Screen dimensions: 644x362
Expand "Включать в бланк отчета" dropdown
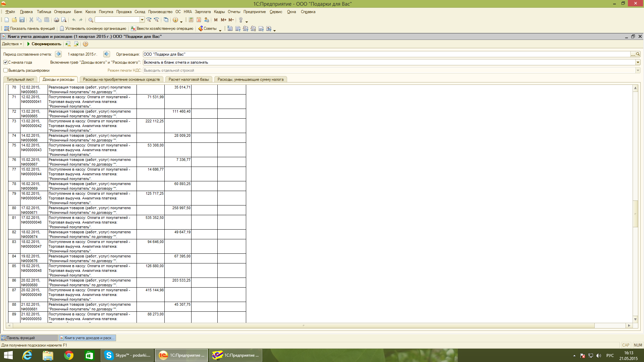[x=638, y=62]
